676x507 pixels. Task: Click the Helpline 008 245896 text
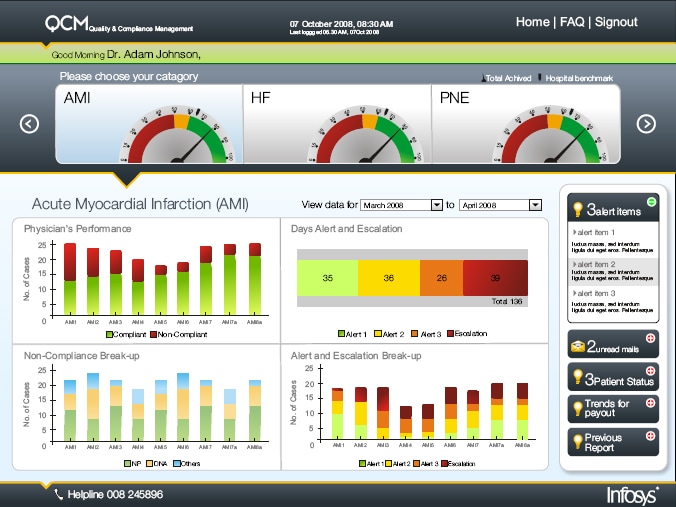(115, 494)
